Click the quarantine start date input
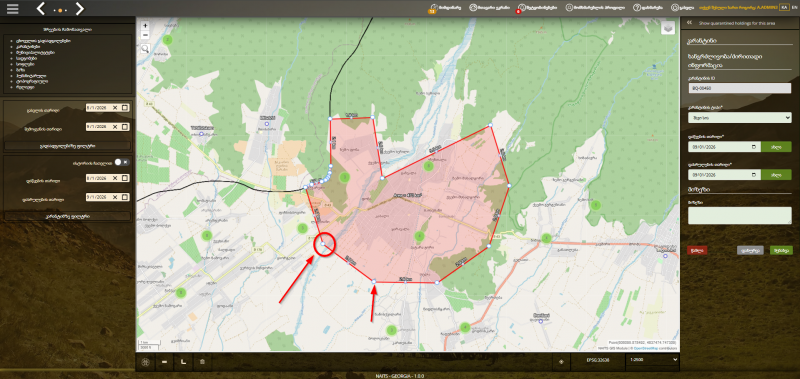 coord(724,147)
